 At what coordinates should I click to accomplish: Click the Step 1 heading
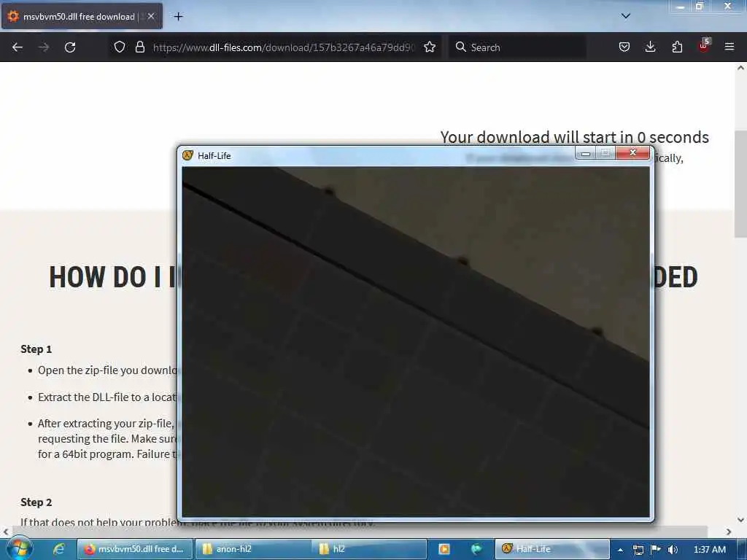pyautogui.click(x=36, y=349)
